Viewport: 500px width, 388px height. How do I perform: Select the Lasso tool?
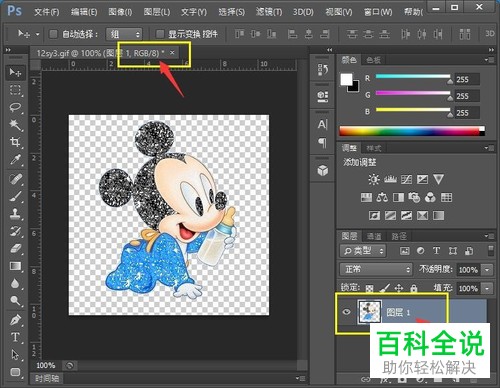pyautogui.click(x=15, y=107)
